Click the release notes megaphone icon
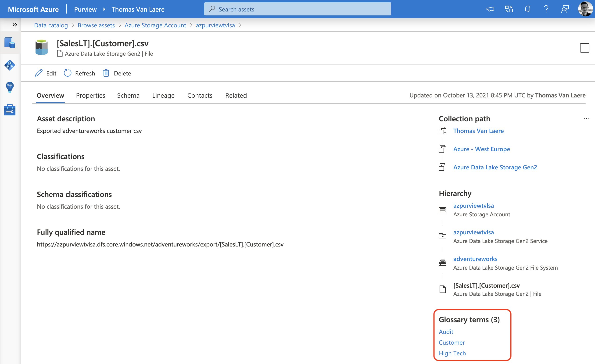 tap(490, 9)
